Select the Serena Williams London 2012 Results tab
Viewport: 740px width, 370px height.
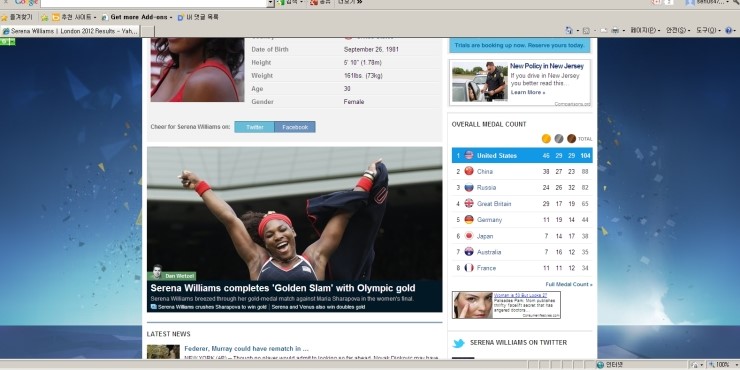(x=70, y=31)
